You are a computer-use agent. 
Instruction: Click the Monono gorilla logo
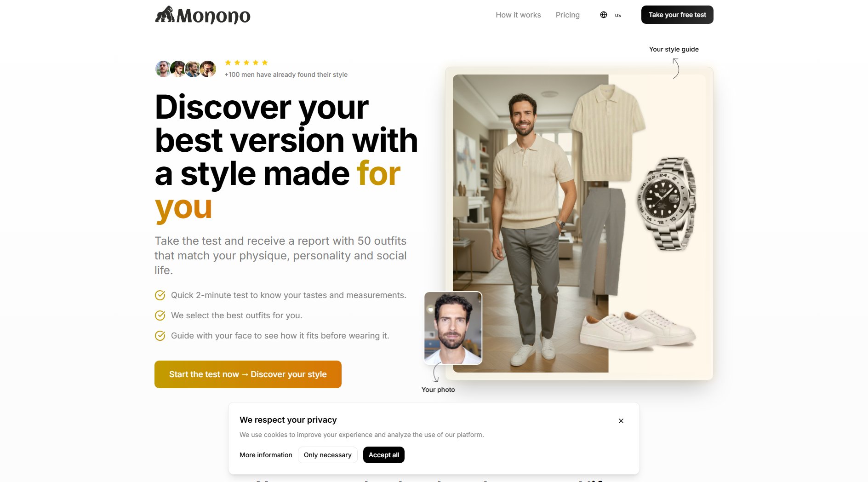pyautogui.click(x=202, y=15)
